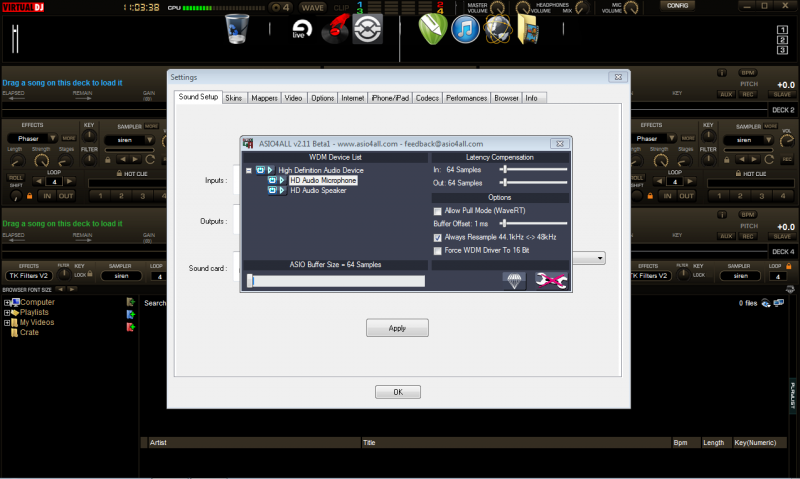Screen dimensions: 800x479
Task: Select HD Audio Speaker in device list
Action: click(318, 190)
